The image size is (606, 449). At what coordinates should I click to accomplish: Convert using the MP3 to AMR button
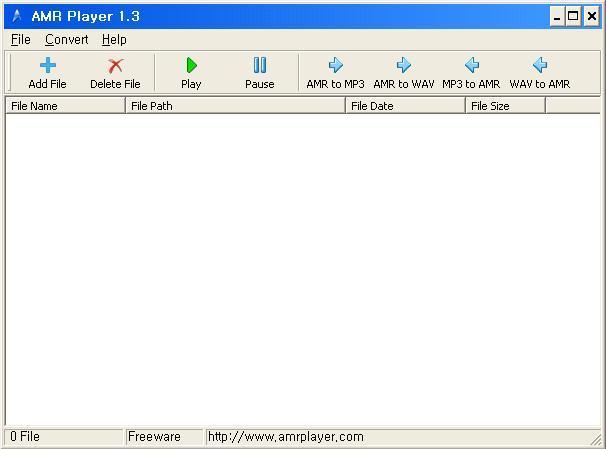click(x=472, y=73)
